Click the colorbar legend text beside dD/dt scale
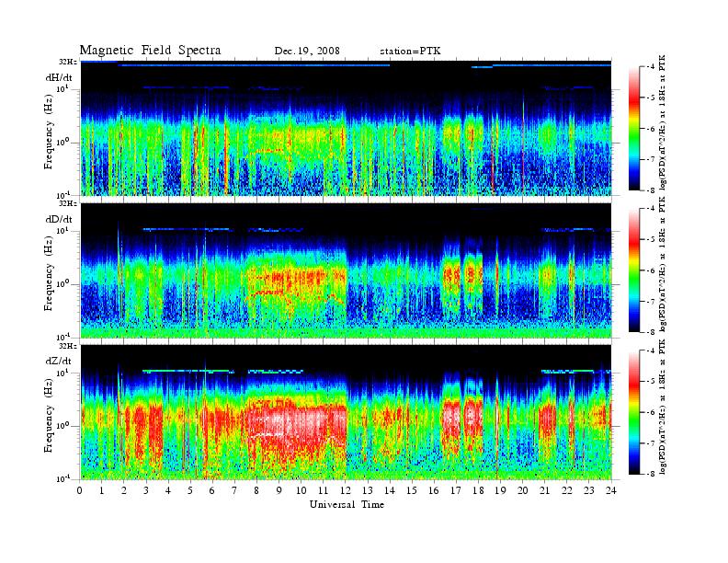The width and height of the screenshot is (728, 563). 663,264
